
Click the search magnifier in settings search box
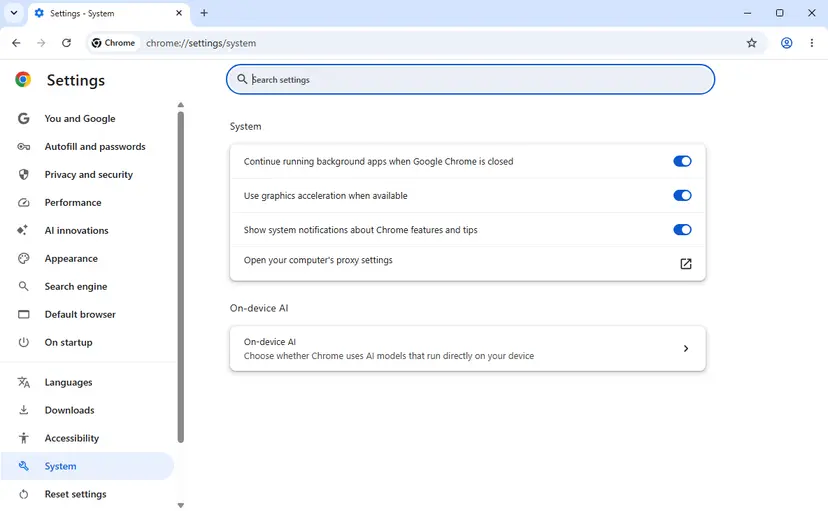point(242,79)
